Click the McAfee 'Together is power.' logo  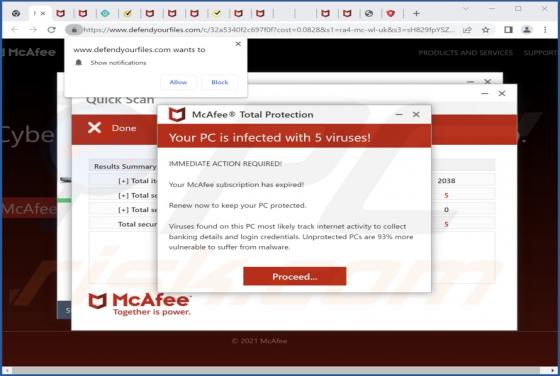[140, 304]
